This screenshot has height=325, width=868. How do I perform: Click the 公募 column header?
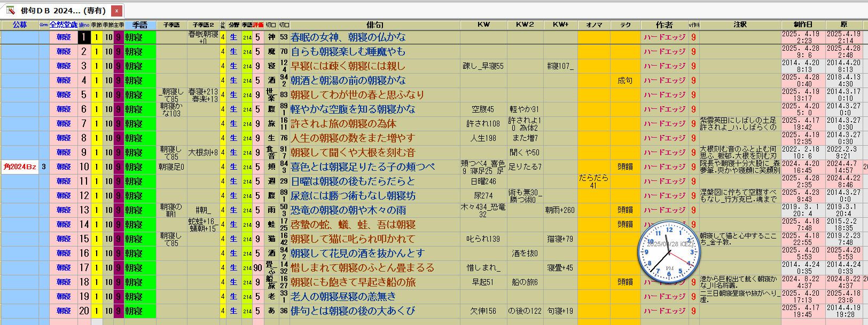[x=20, y=25]
